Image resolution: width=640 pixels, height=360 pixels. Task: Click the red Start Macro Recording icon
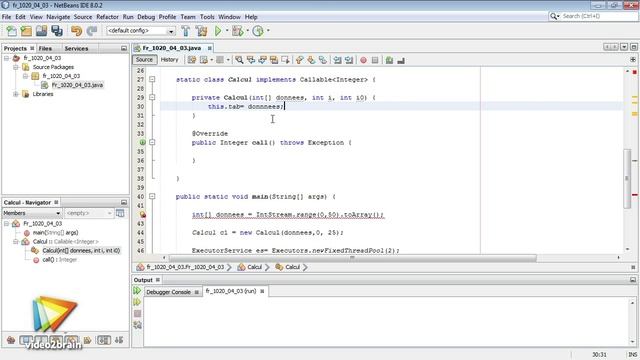point(363,60)
